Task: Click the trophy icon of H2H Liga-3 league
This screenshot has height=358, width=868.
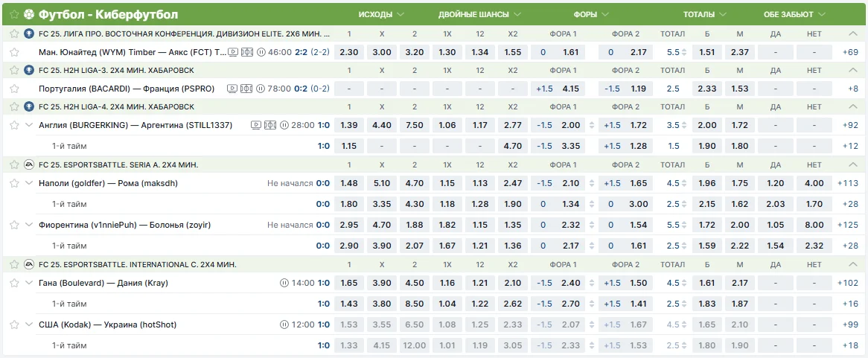Action: click(x=28, y=70)
